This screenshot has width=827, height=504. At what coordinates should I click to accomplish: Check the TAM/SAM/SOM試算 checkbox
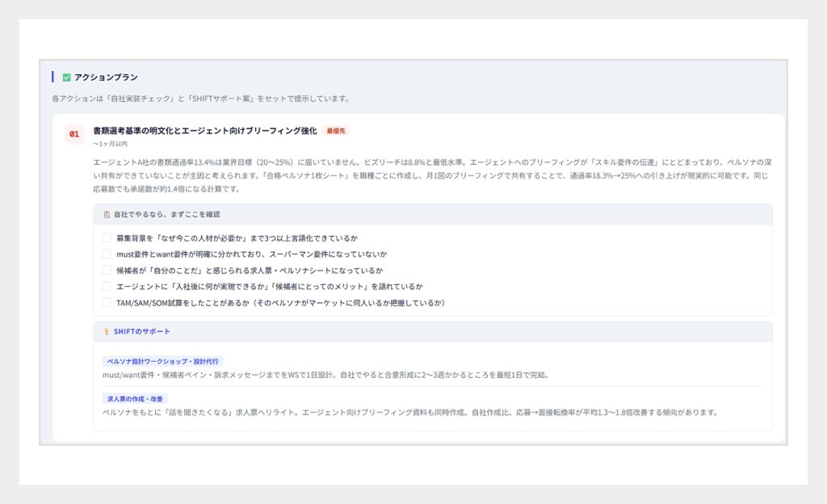[x=107, y=303]
